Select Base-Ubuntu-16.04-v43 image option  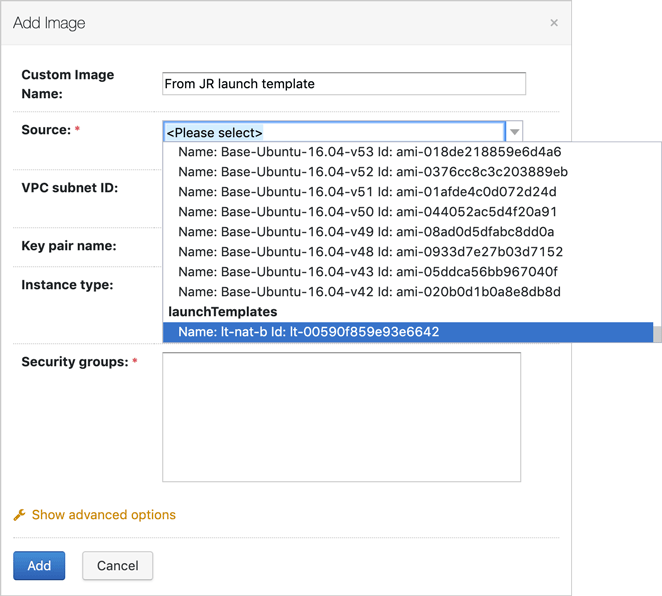pos(367,272)
